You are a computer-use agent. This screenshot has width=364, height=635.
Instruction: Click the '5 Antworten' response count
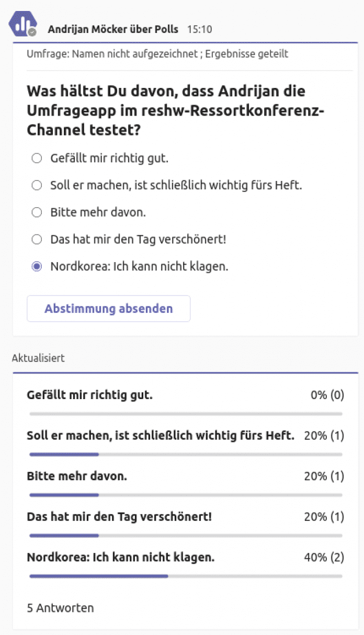pyautogui.click(x=60, y=608)
